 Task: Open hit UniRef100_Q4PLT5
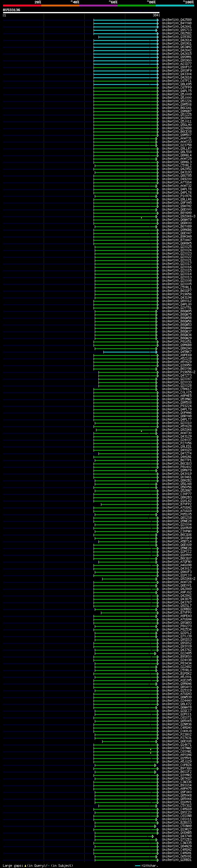(x=177, y=91)
